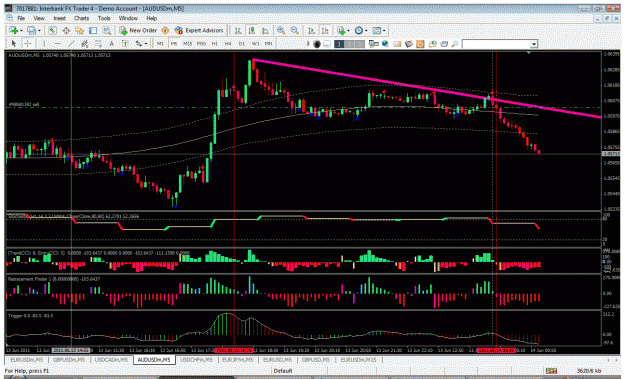Open the Navigator folder icon
This screenshot has height=379, width=625.
click(x=79, y=30)
